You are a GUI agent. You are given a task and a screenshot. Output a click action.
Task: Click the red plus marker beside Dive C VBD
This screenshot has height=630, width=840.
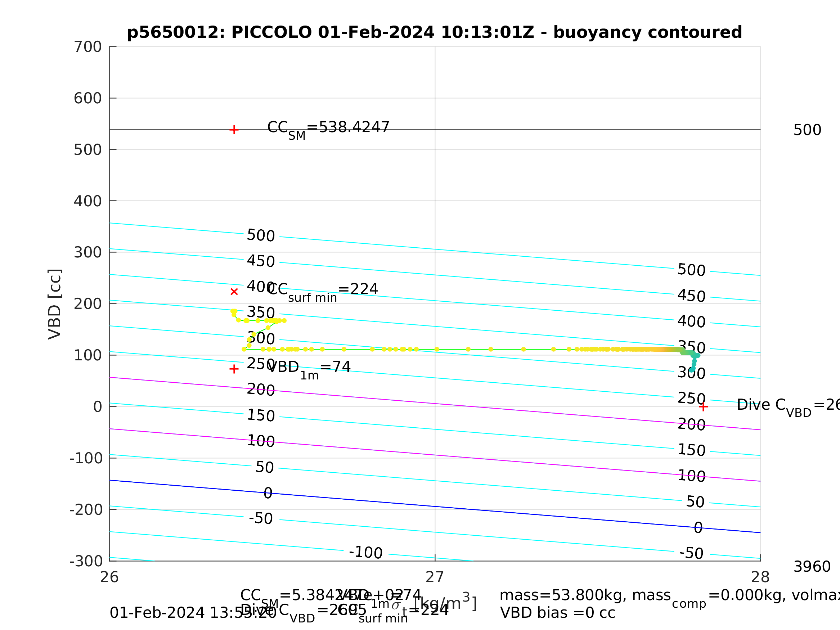[703, 407]
